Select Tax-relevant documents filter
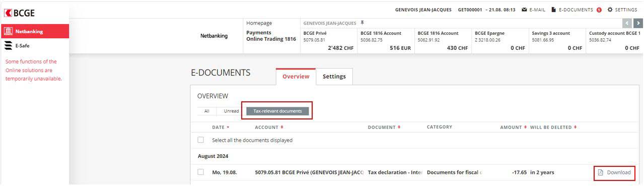This screenshot has width=644, height=186. [277, 111]
